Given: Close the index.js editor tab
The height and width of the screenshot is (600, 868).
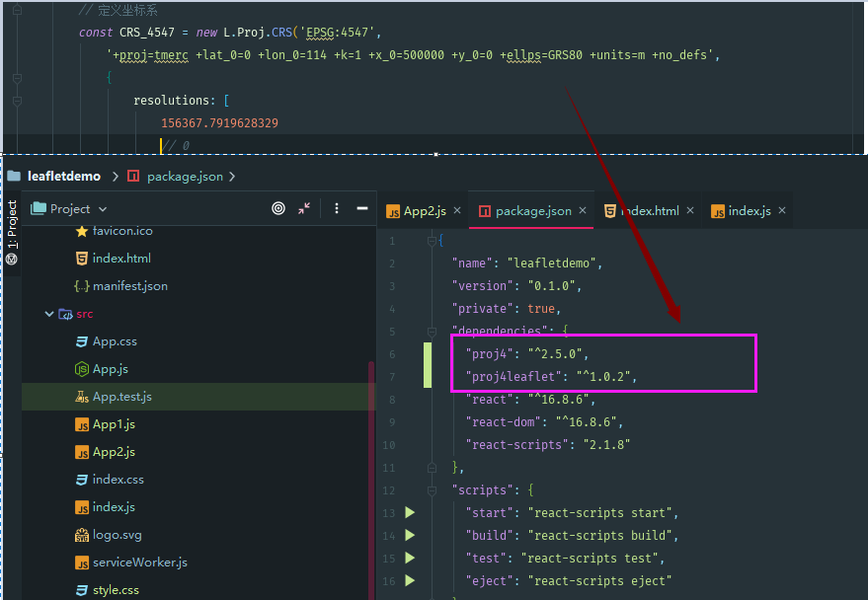Looking at the screenshot, I should coord(782,211).
